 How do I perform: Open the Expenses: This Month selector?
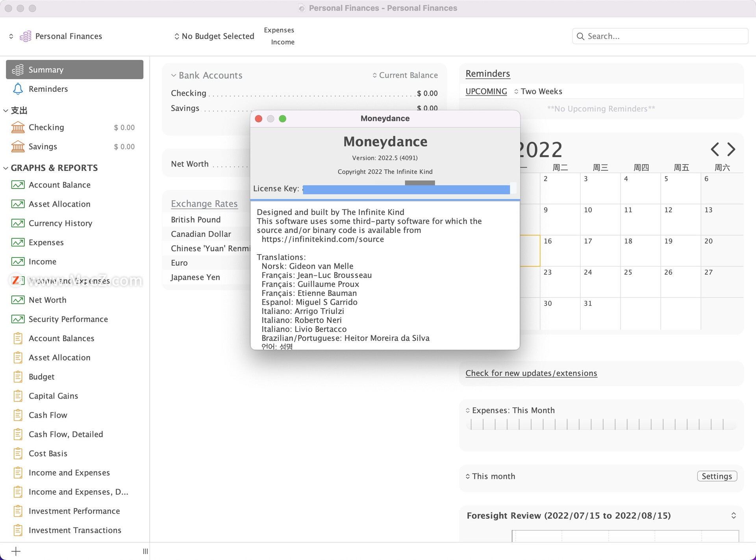(510, 410)
